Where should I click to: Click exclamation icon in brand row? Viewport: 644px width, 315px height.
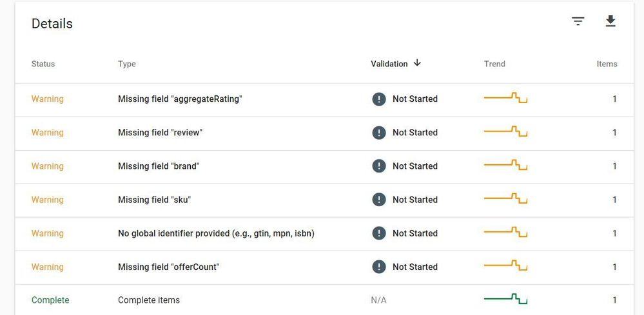379,166
